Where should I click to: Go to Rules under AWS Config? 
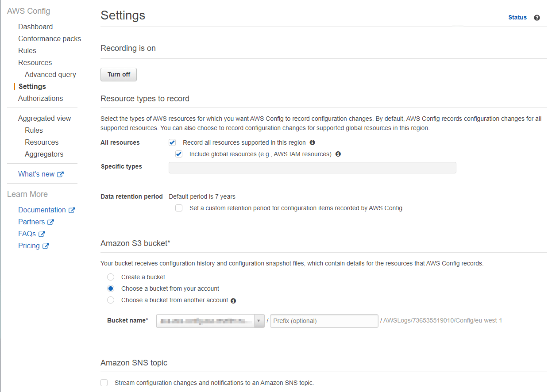27,50
